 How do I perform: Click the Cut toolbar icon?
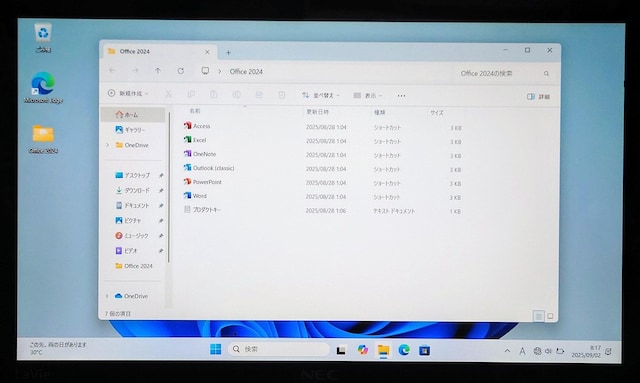pos(168,94)
